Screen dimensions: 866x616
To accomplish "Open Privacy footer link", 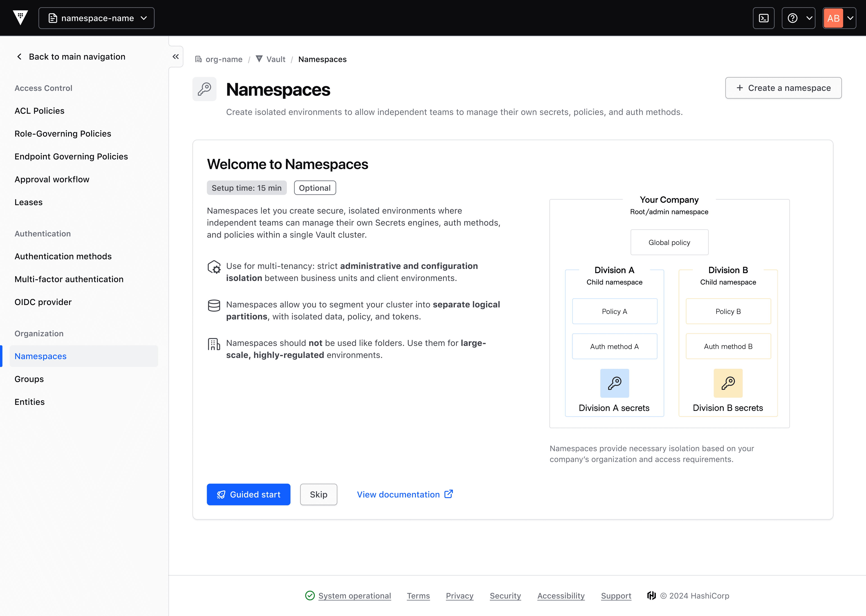I will [460, 595].
